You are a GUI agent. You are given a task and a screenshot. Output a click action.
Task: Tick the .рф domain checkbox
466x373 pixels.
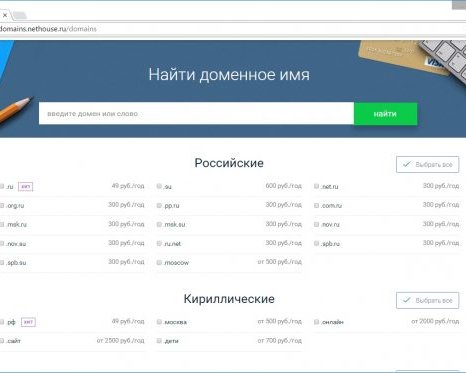click(2, 322)
